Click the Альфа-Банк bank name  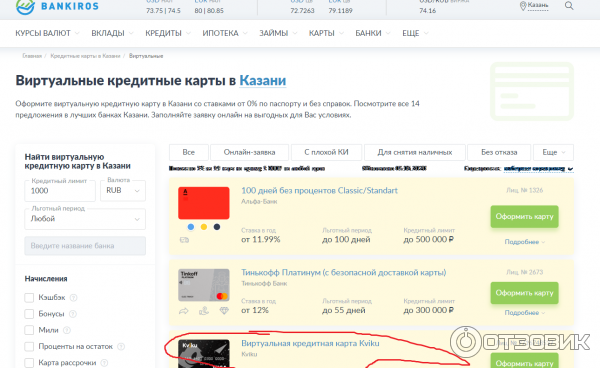(259, 202)
